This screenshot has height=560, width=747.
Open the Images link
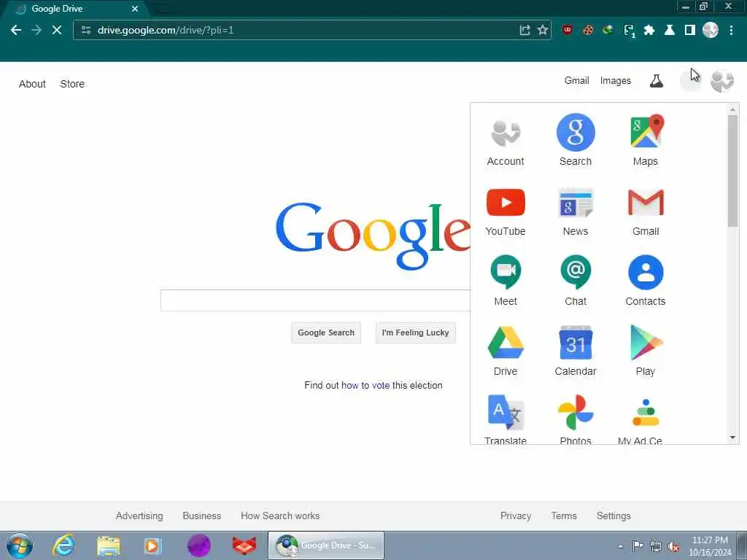pos(616,80)
